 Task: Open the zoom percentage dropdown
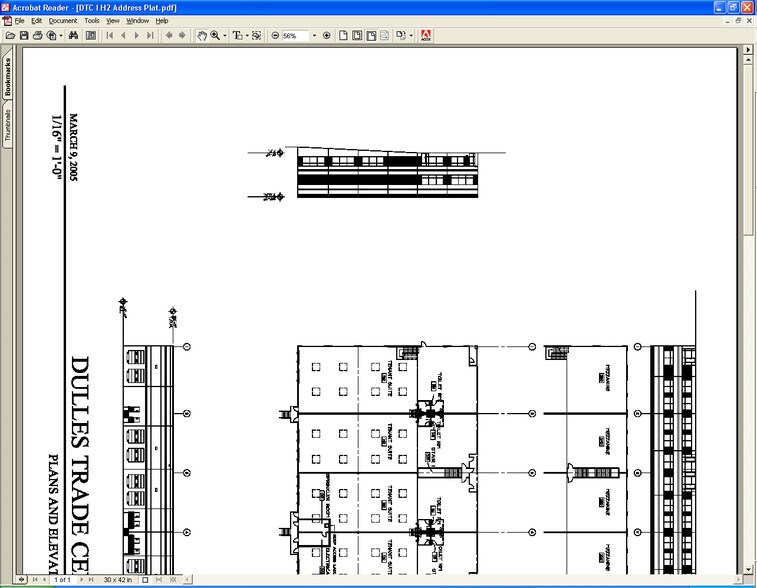313,35
